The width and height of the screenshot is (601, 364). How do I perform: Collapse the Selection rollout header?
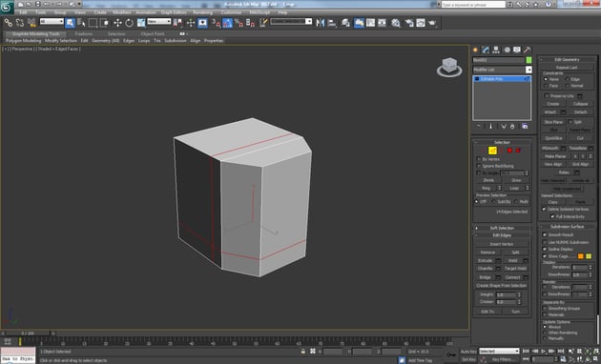pyautogui.click(x=502, y=142)
